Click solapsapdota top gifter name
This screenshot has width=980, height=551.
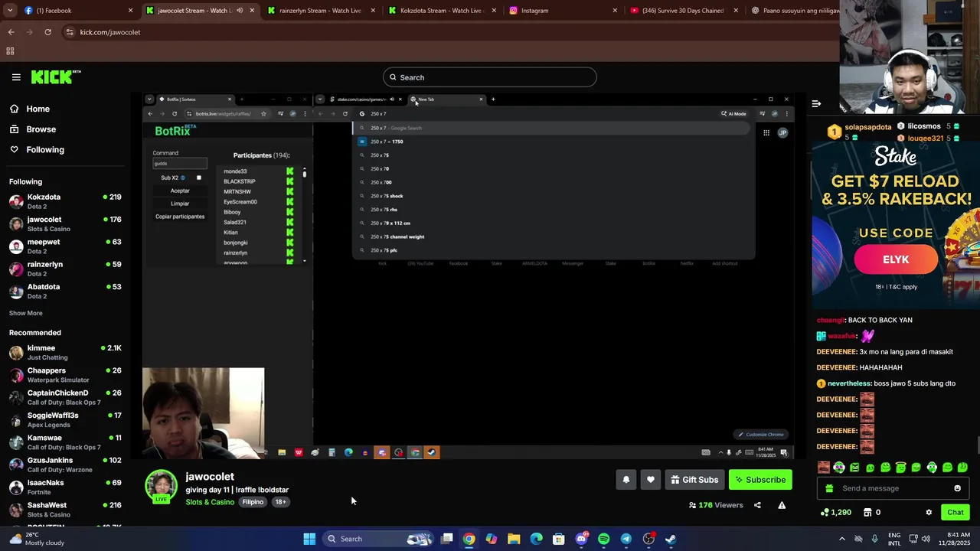(x=868, y=127)
